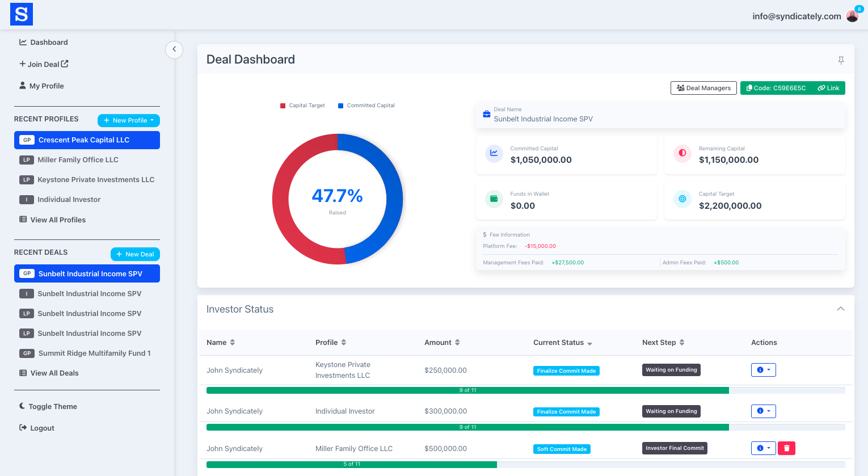Toggle Capital Target legend in chart
Viewport: 868px width, 476px height.
pos(302,106)
